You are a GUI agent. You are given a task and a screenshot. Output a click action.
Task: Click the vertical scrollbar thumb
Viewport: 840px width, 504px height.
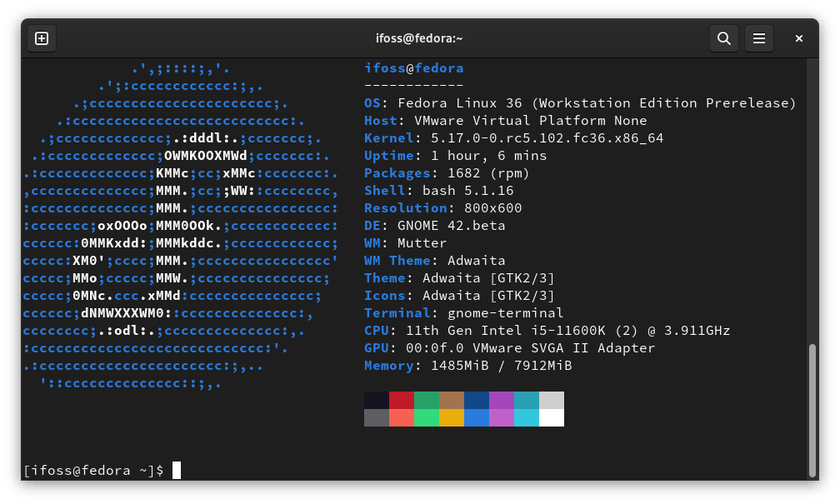coord(812,408)
